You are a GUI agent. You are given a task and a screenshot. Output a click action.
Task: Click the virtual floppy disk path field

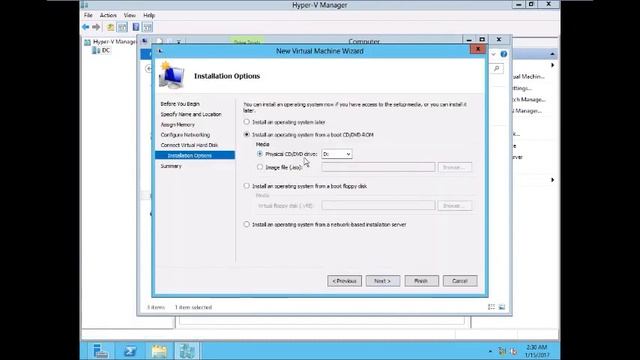pyautogui.click(x=378, y=205)
